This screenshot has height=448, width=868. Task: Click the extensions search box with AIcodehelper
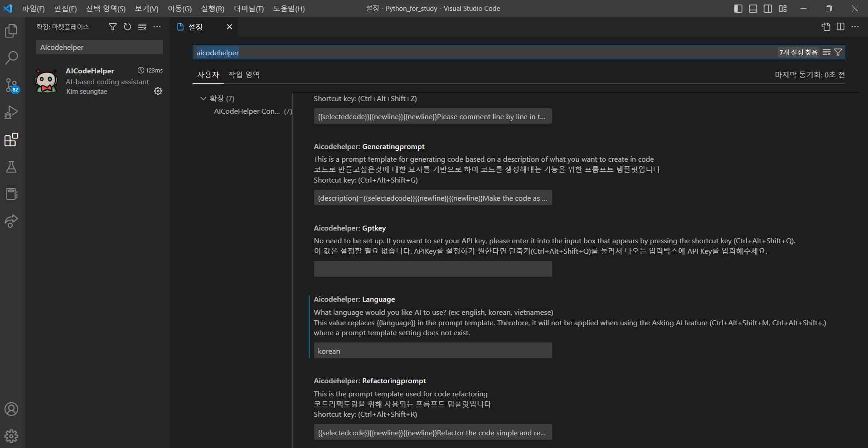(100, 47)
